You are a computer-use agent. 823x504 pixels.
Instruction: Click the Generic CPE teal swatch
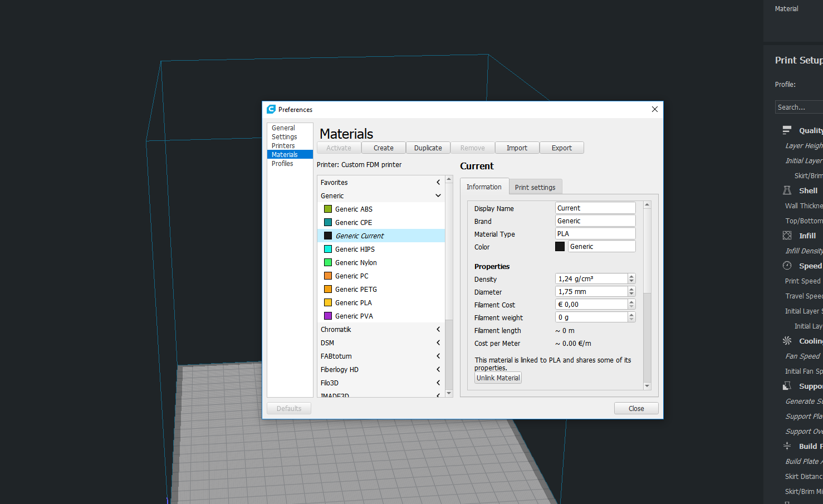pos(328,222)
